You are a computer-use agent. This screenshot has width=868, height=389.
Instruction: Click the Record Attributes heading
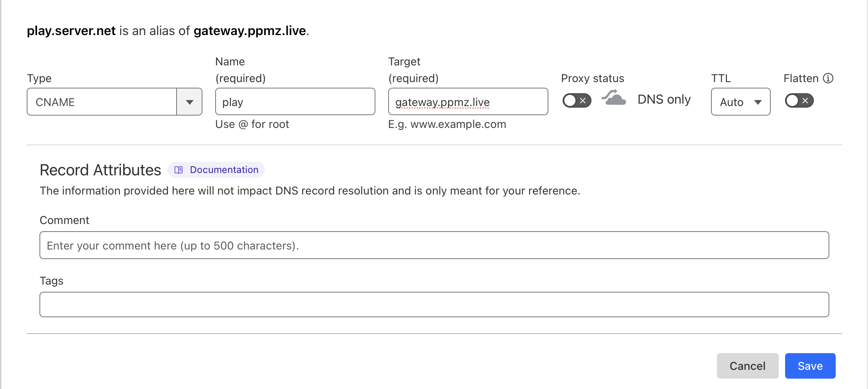pyautogui.click(x=100, y=170)
